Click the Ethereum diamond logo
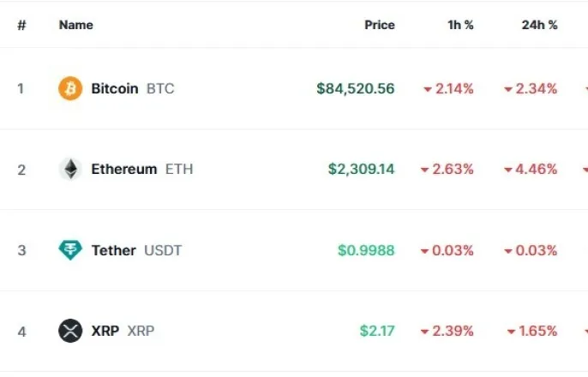The width and height of the screenshot is (588, 377). coord(70,169)
